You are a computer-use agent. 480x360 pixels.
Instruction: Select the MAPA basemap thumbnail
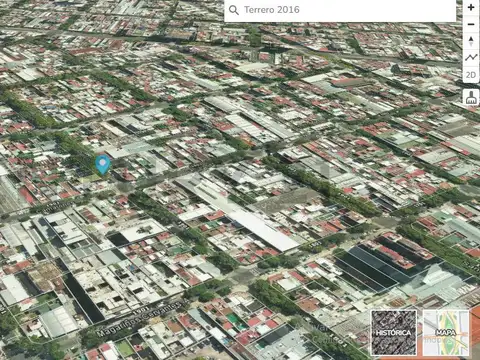(x=446, y=333)
